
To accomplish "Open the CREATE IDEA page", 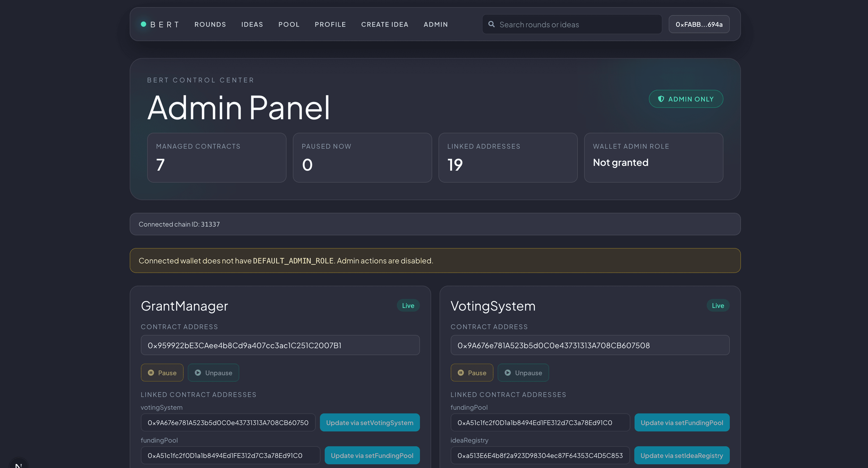I will [x=385, y=24].
